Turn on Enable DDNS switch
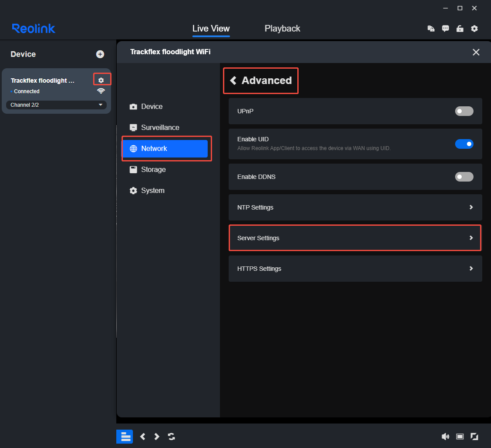Screen dimensions: 491x448 pos(464,177)
